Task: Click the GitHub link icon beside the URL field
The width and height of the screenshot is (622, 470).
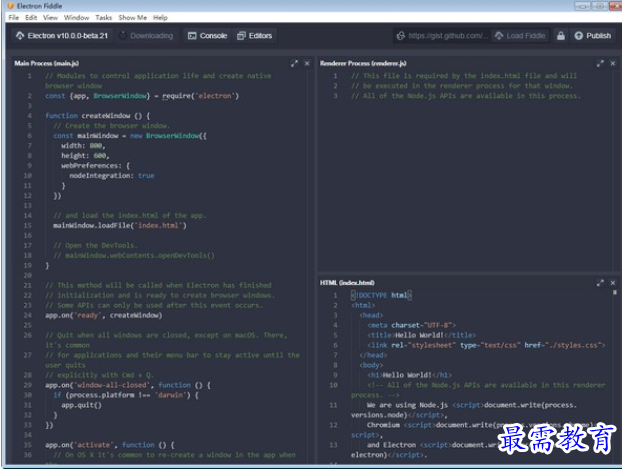Action: 401,36
